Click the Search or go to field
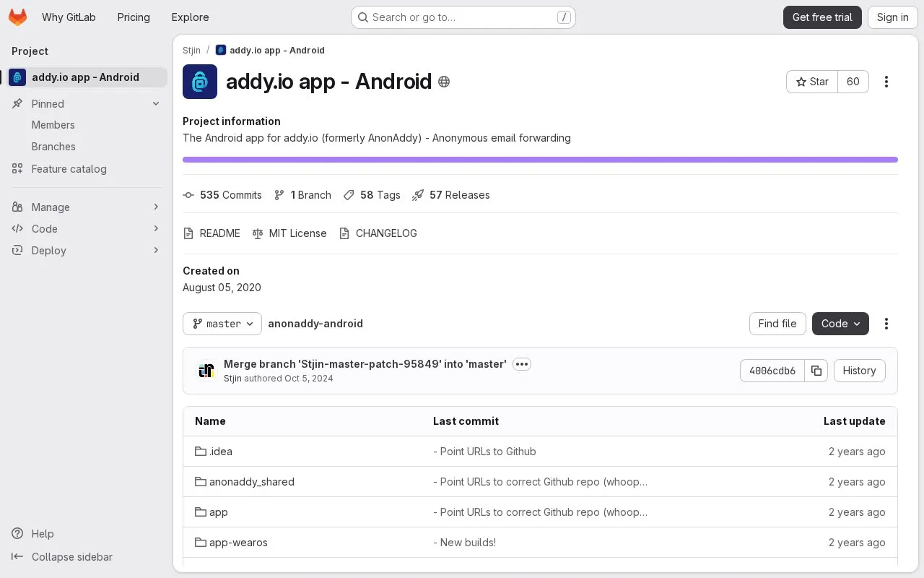The height and width of the screenshot is (578, 924). (x=463, y=17)
